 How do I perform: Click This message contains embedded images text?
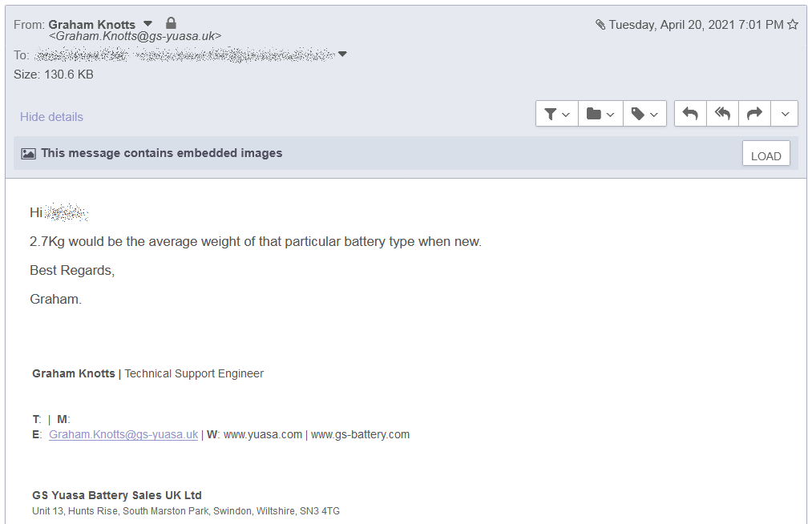tap(162, 153)
